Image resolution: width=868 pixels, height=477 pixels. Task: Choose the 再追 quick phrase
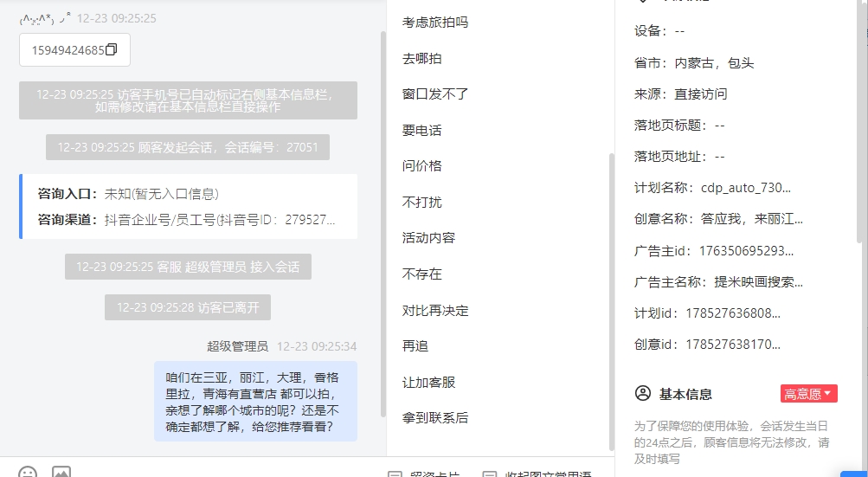(415, 345)
